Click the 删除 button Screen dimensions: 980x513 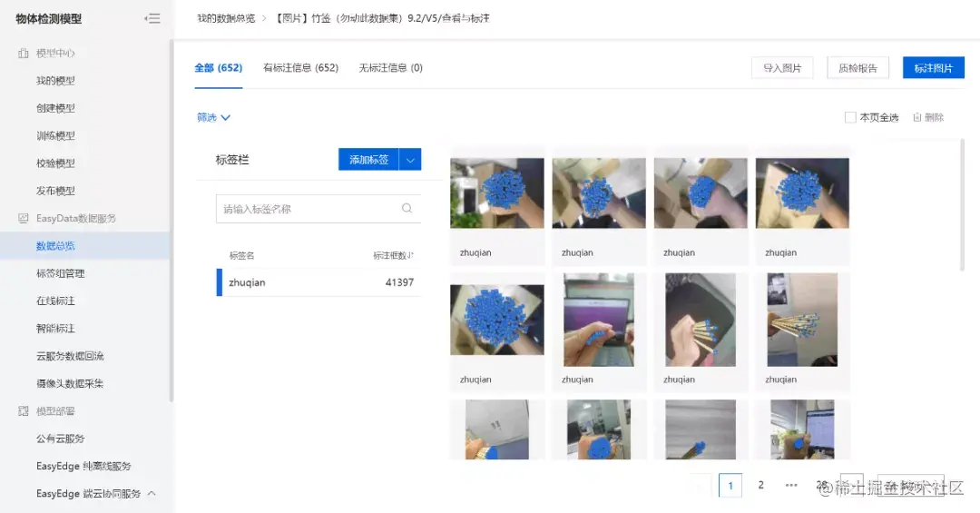click(928, 117)
